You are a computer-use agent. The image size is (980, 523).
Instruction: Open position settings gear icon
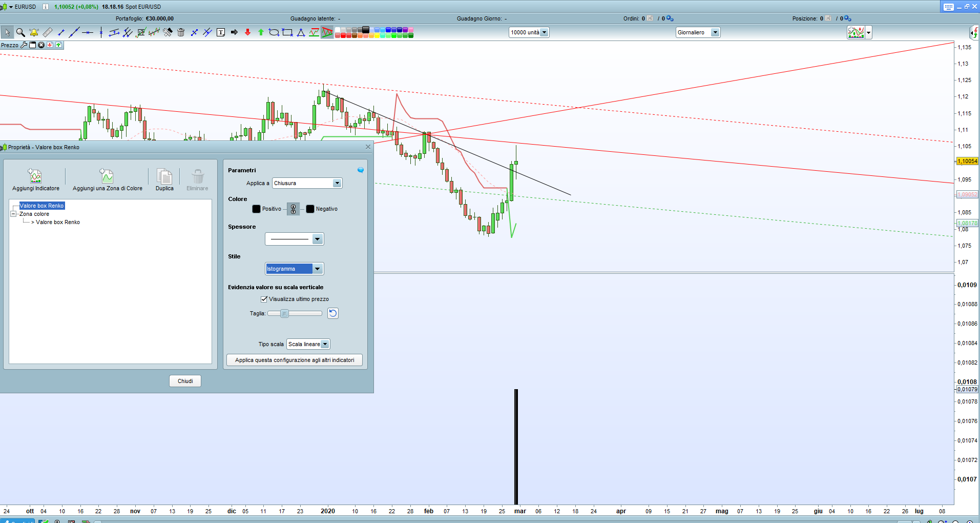coord(847,18)
